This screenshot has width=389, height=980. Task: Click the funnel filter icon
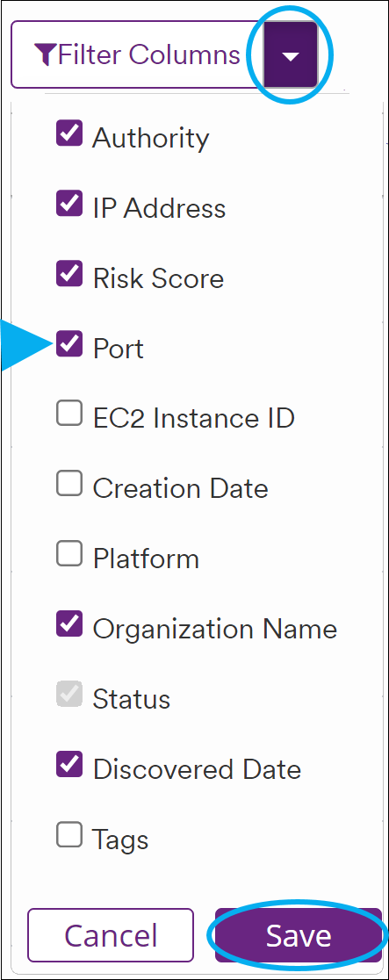pos(47,55)
